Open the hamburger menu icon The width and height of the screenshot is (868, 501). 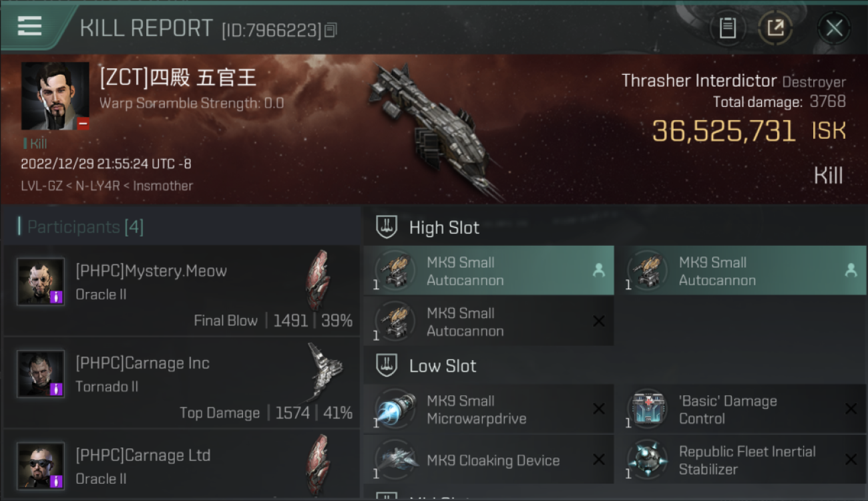(x=29, y=27)
